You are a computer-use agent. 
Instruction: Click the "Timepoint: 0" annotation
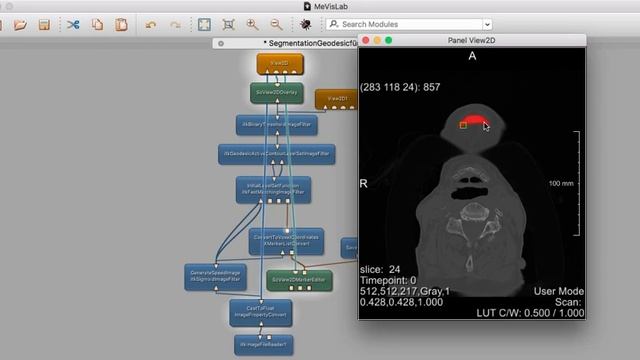click(388, 280)
